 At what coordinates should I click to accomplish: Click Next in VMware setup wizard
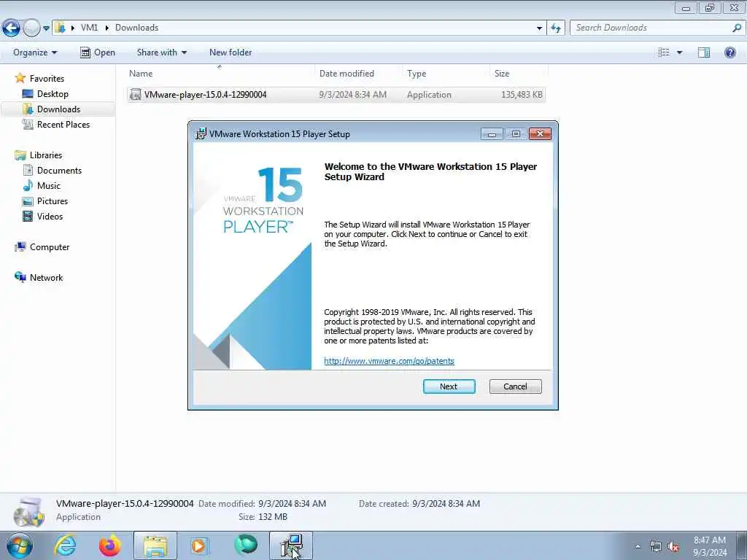(449, 386)
